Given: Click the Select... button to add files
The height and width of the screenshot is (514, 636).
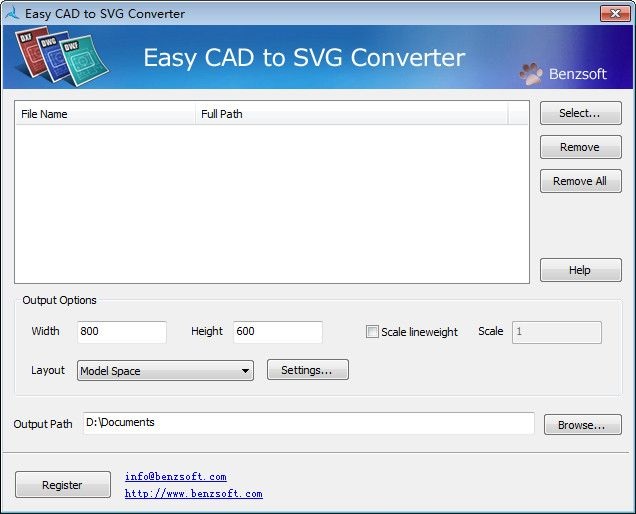Looking at the screenshot, I should (x=580, y=113).
